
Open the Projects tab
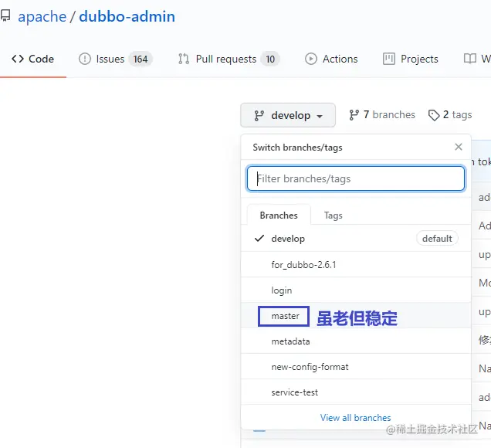pyautogui.click(x=410, y=59)
